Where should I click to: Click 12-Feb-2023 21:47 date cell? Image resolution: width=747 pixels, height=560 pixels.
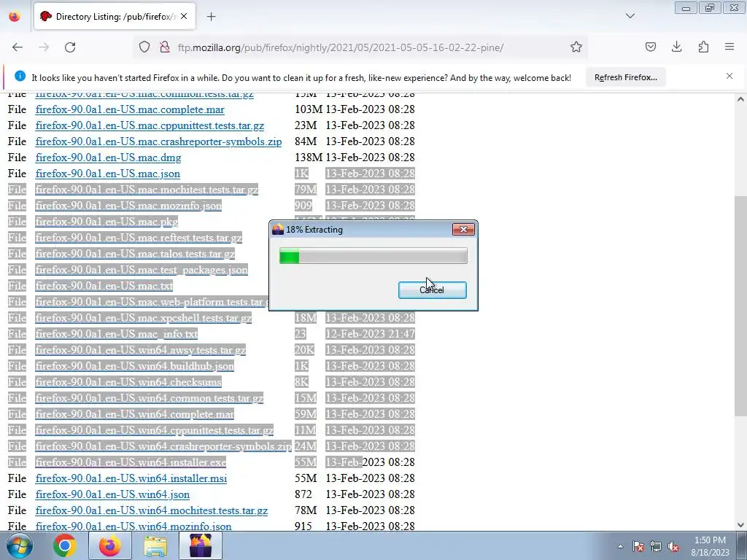(x=370, y=334)
